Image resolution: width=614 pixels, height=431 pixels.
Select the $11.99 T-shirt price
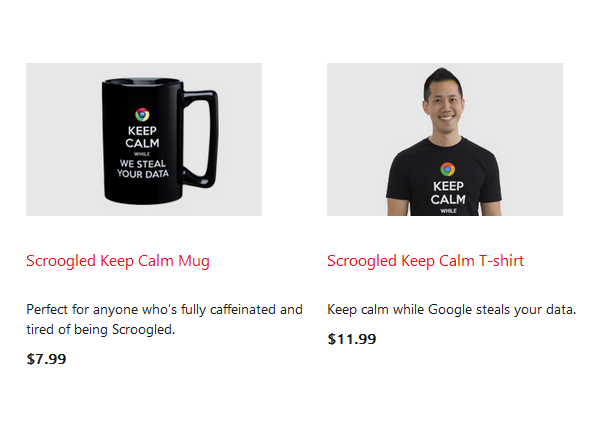(352, 339)
